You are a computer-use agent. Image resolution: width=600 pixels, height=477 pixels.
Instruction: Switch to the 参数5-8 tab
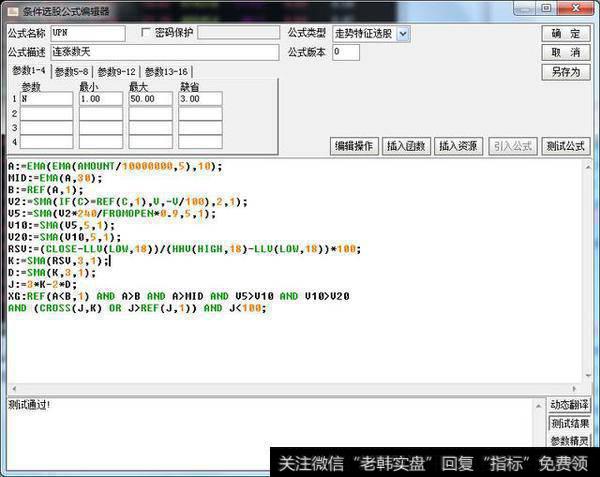(x=74, y=71)
